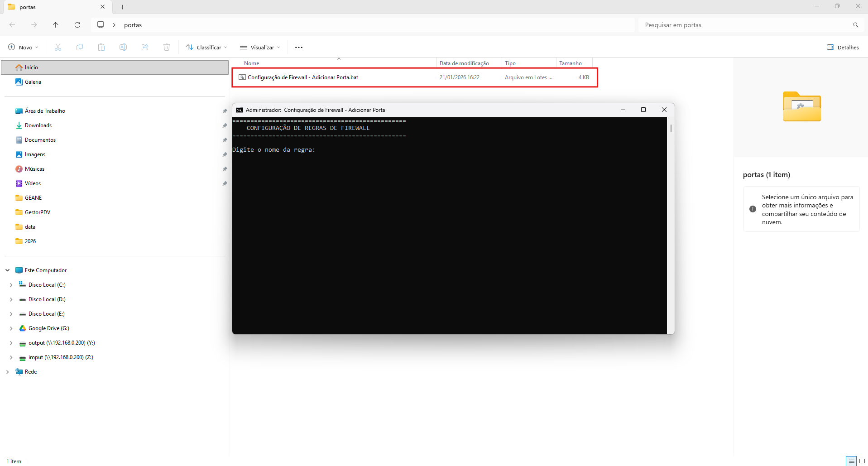Expand Disco Local (C:) tree node
The width and height of the screenshot is (868, 466).
click(11, 285)
